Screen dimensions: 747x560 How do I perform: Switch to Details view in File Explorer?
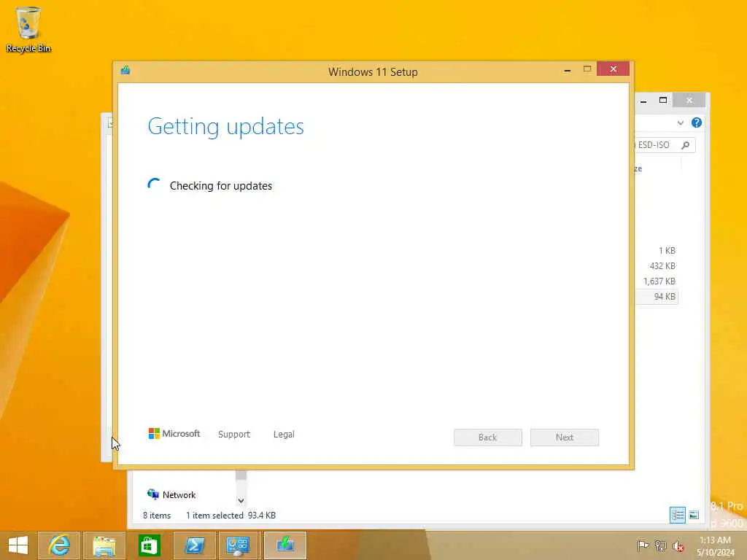pos(678,515)
